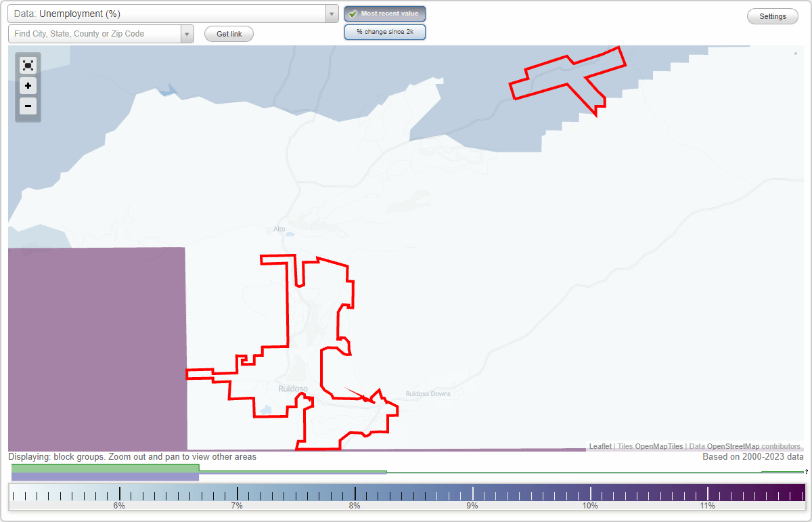
Task: Click the Leaflet attribution entry
Action: pyautogui.click(x=600, y=446)
